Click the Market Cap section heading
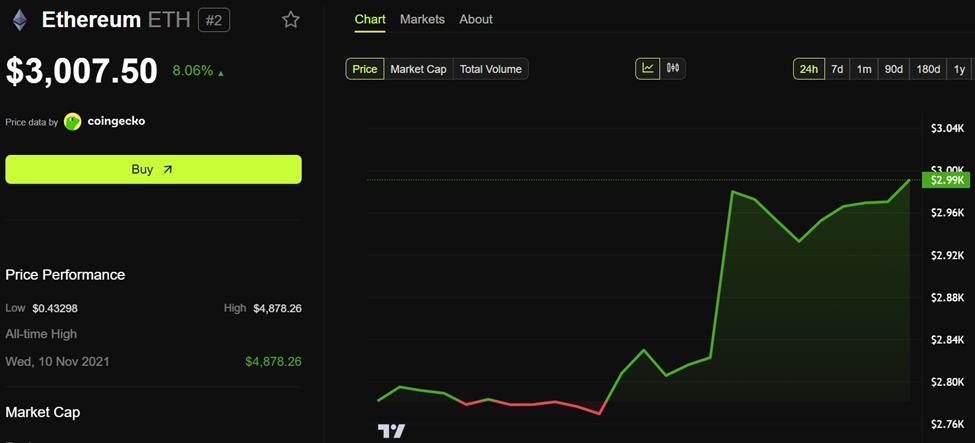Viewport: 975px width, 443px height. pos(43,412)
